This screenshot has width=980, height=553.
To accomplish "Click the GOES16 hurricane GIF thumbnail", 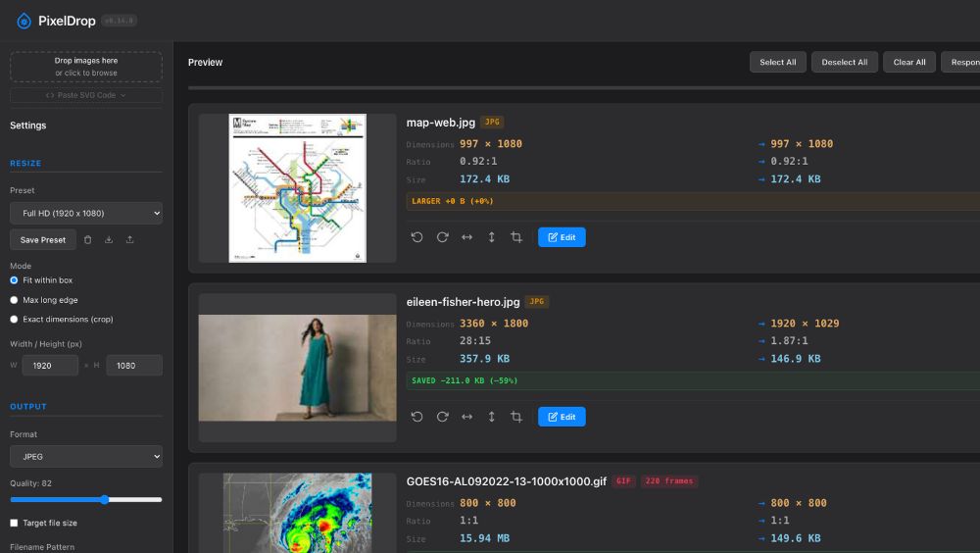I will 298,513.
